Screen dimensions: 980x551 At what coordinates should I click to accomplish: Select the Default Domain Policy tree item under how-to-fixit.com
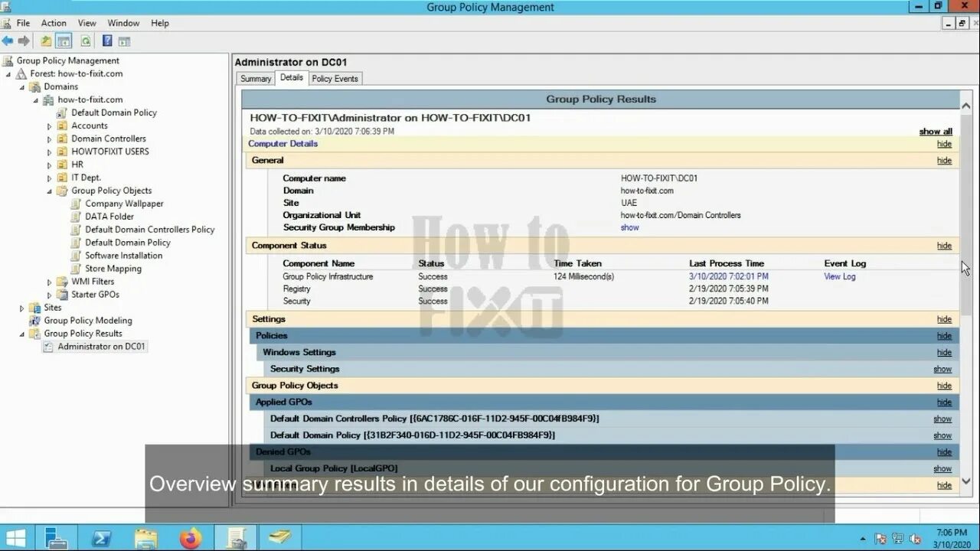pos(113,112)
